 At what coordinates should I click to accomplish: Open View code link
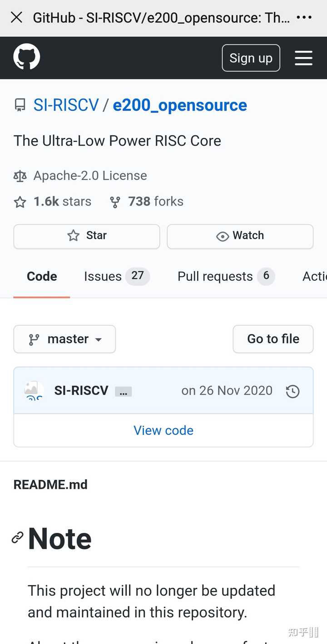click(163, 430)
